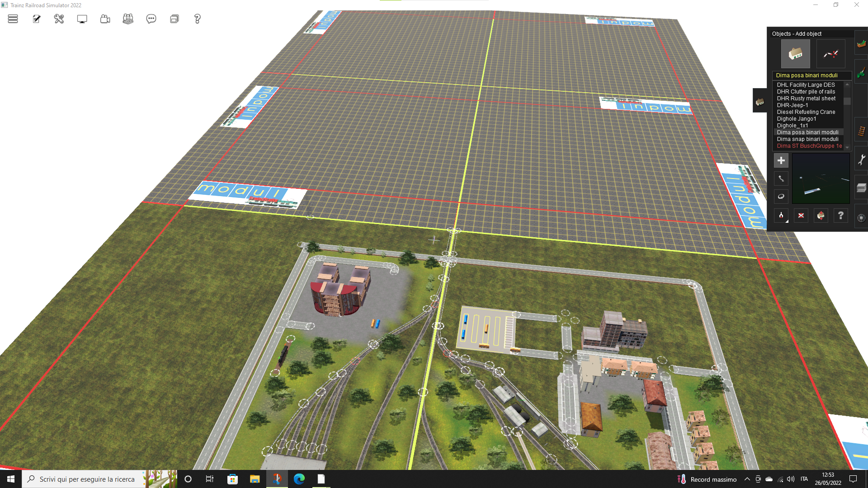Click the ITA language indicator
Screen dimensions: 868x488
click(804, 479)
